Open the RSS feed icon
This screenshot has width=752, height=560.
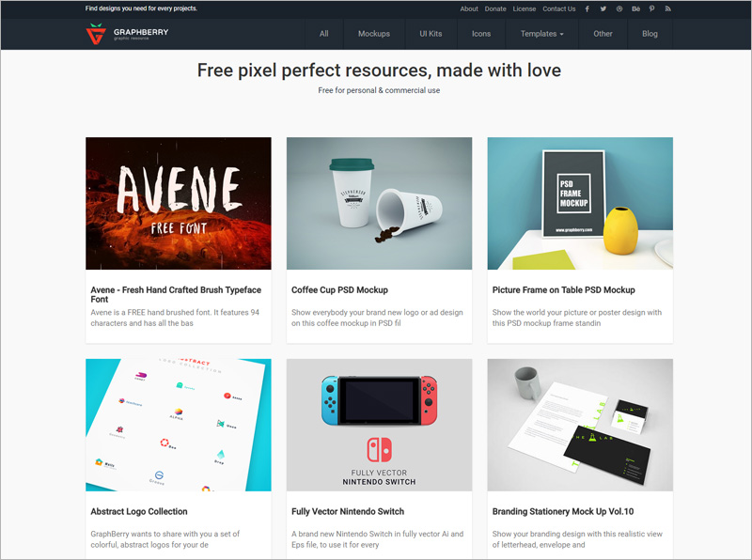[667, 8]
